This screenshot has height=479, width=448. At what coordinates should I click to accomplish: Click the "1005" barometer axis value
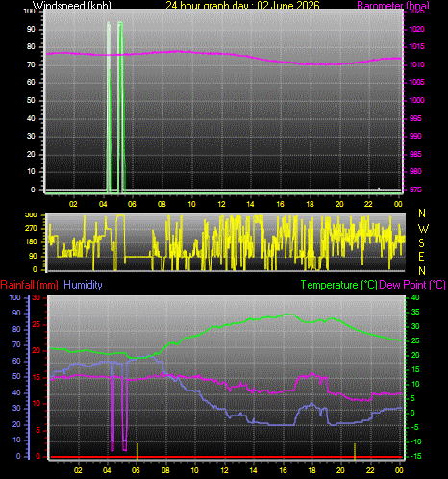(416, 82)
